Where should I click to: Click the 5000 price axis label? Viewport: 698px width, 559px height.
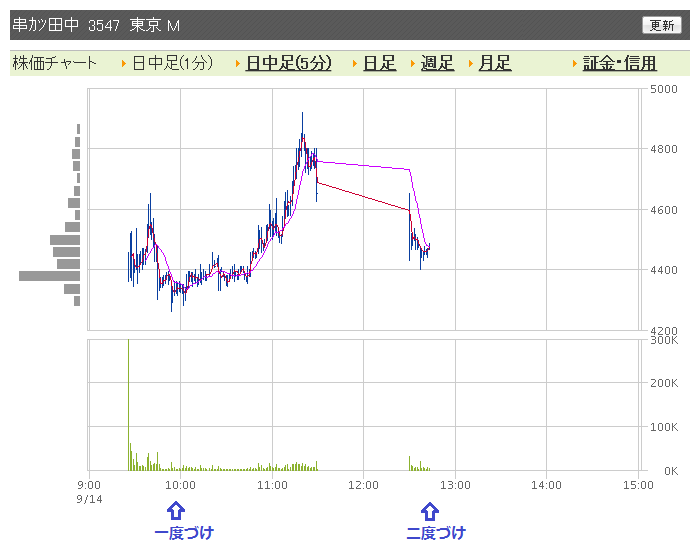point(664,89)
